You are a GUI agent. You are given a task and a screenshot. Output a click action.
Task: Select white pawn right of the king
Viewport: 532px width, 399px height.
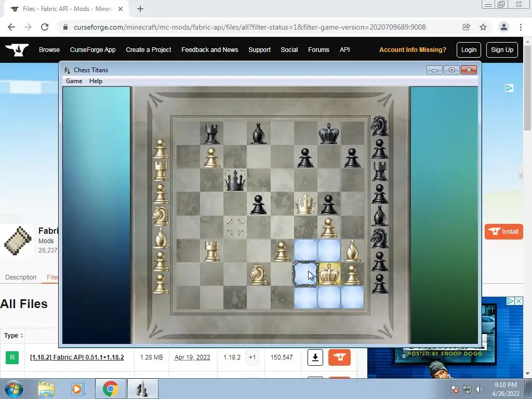tap(352, 274)
